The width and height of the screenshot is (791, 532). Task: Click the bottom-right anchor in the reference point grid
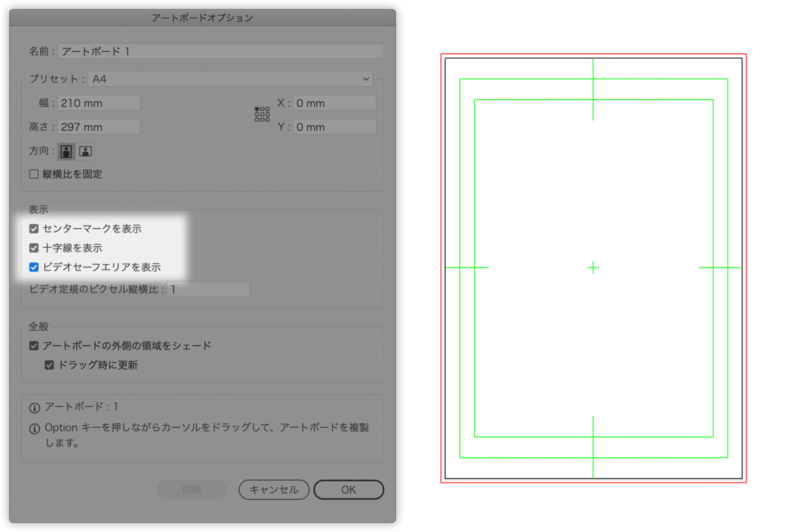268,119
